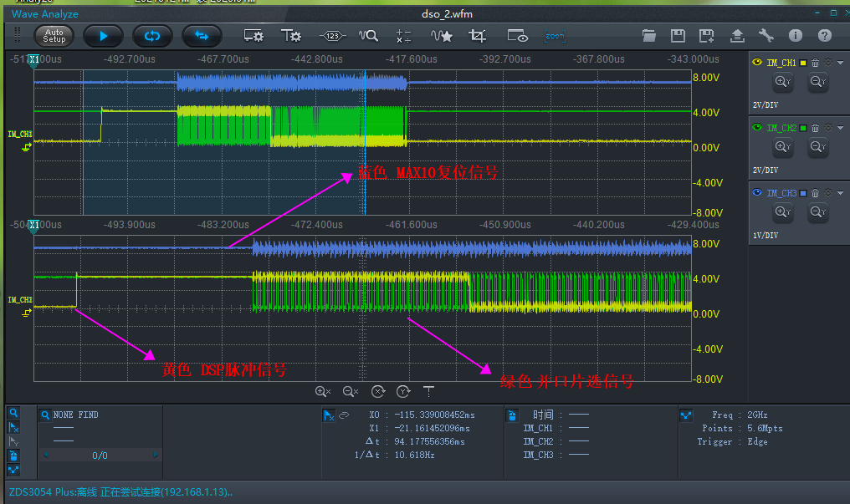
Task: Click the export upload icon
Action: point(737,36)
